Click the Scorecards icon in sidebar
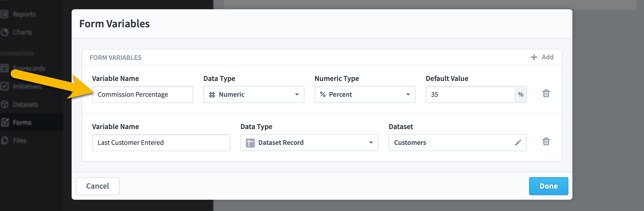Screen dimensions: 644x211 pos(5,68)
